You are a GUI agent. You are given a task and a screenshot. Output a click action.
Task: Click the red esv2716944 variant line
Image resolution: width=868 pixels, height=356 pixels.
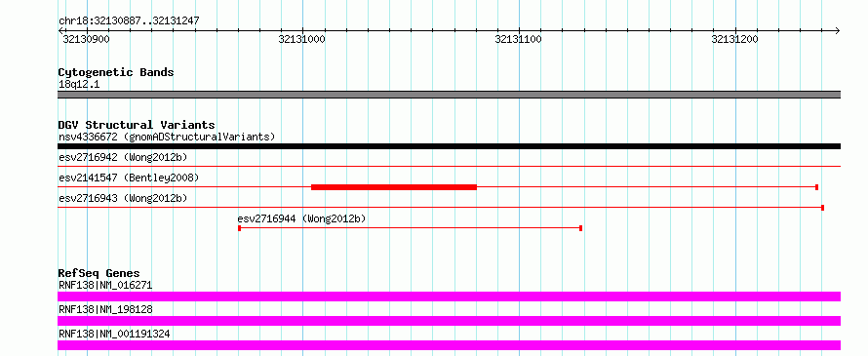click(x=410, y=228)
